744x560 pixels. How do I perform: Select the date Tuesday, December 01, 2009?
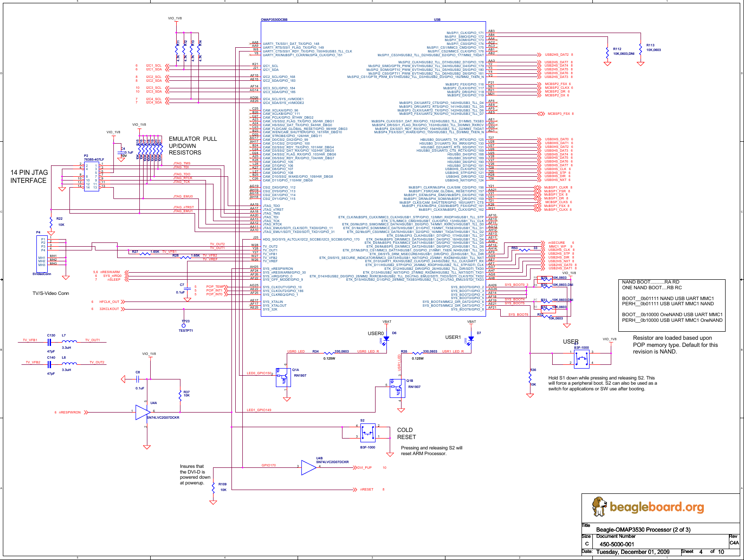pos(633,552)
